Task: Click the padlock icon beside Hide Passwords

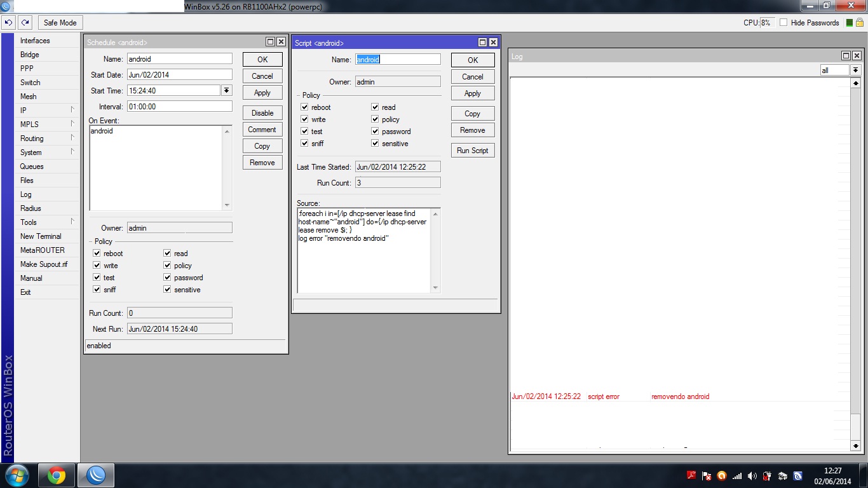Action: [860, 22]
